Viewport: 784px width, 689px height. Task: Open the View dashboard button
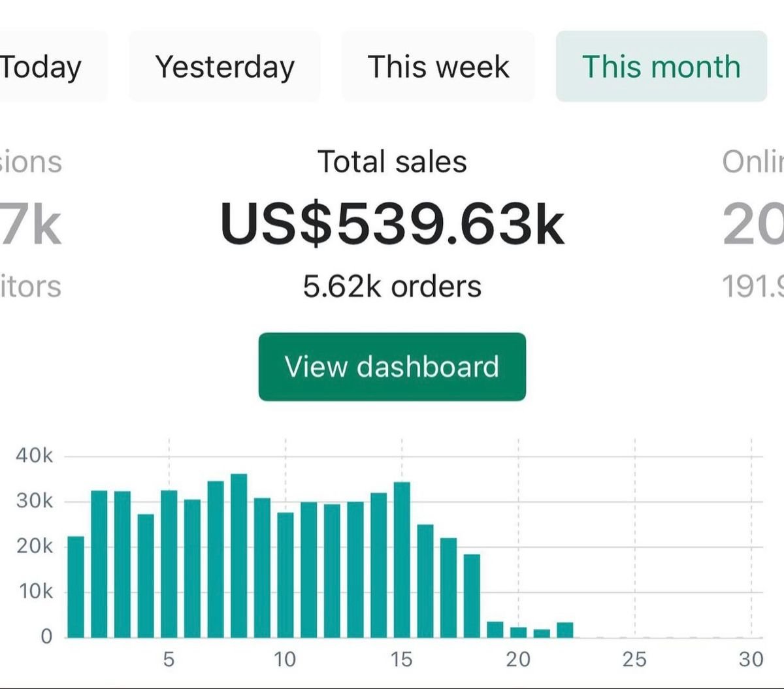[x=392, y=367]
